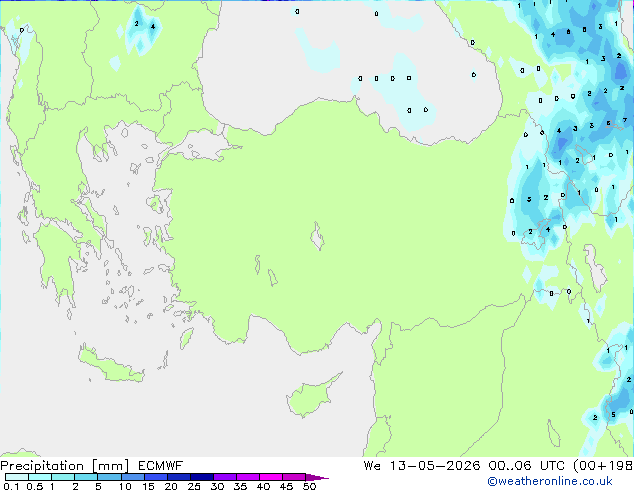Click the 2–5 mm legend color box
The image size is (634, 490).
coord(86,477)
